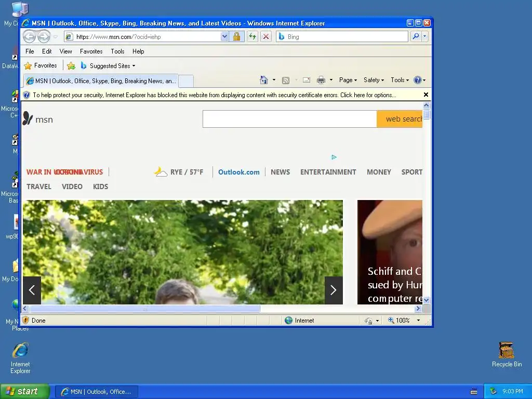Expand the address bar autocomplete dropdown
Viewport: 532px width, 399px height.
pos(224,37)
